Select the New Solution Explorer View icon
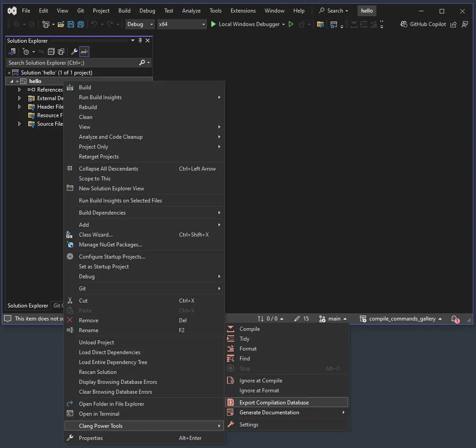 coord(70,188)
